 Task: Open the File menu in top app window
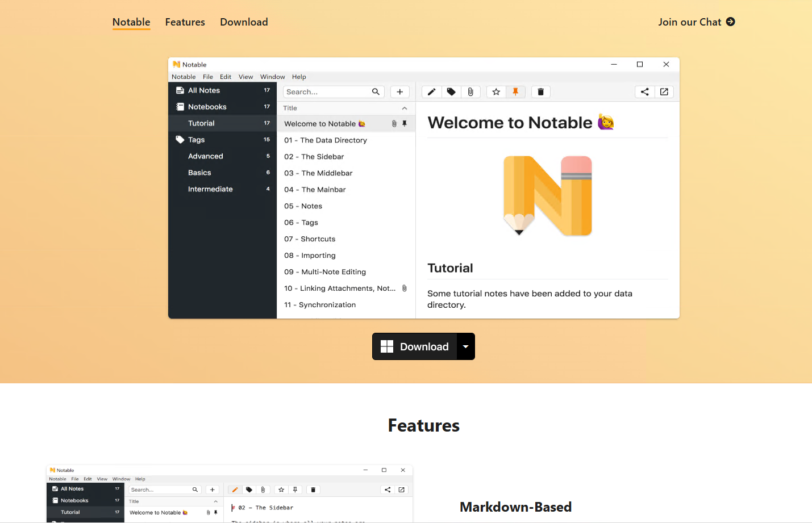point(208,77)
